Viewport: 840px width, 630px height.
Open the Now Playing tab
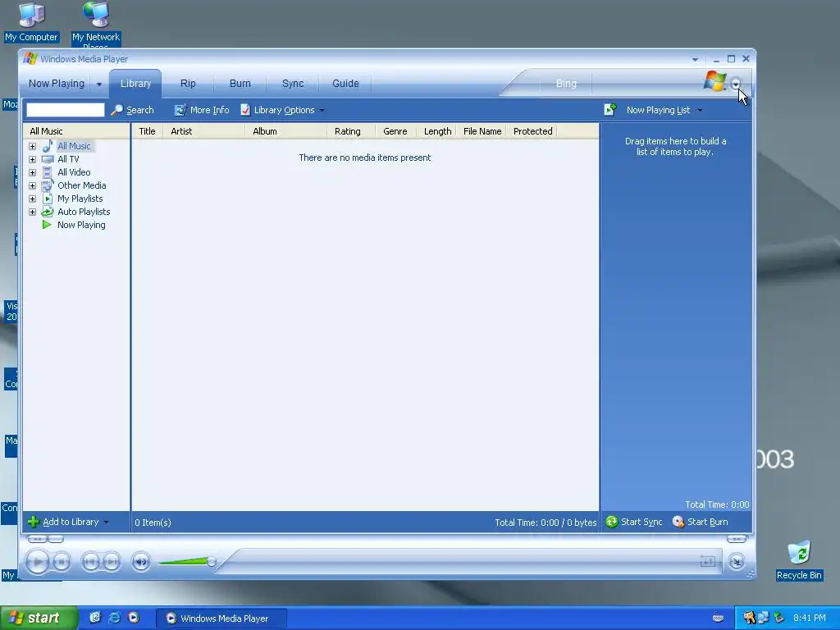point(57,84)
